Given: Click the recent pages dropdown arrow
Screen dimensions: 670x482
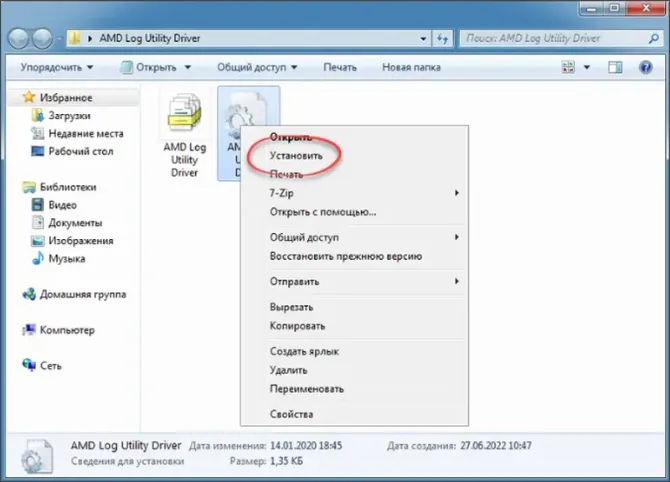Looking at the screenshot, I should [59, 39].
